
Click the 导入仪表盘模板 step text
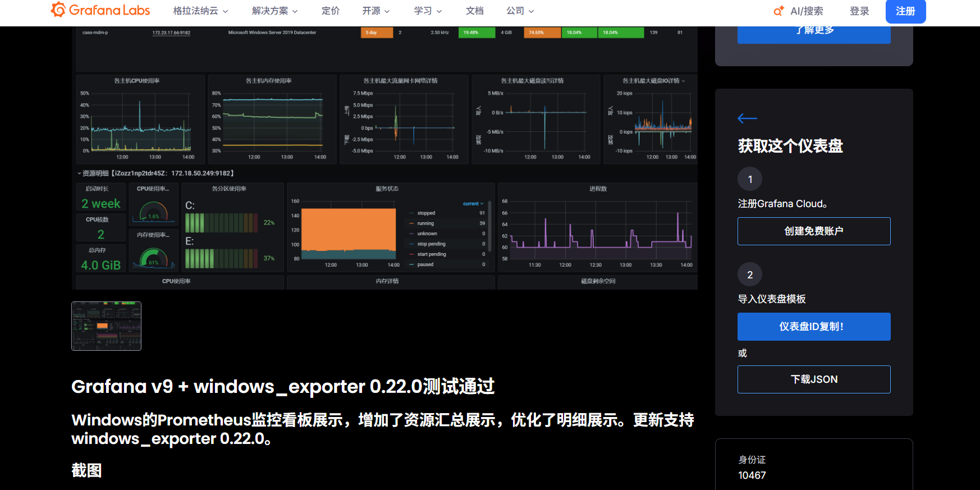pyautogui.click(x=772, y=299)
